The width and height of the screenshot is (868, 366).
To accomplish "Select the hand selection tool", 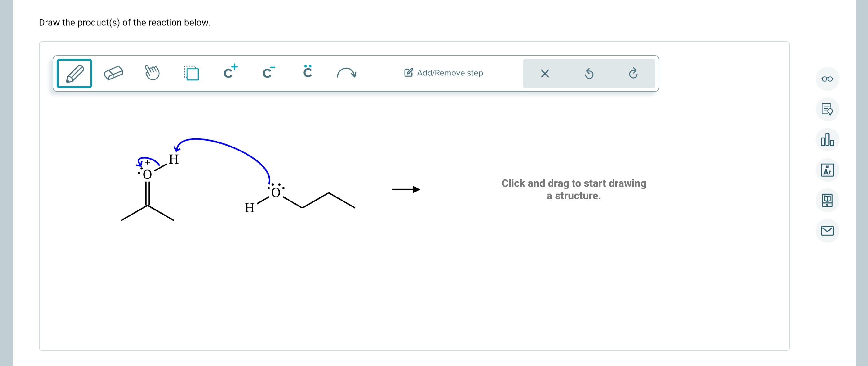I will pos(152,72).
